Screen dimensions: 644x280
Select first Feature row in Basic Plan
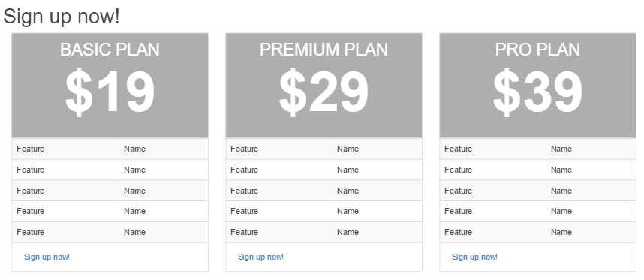[110, 149]
